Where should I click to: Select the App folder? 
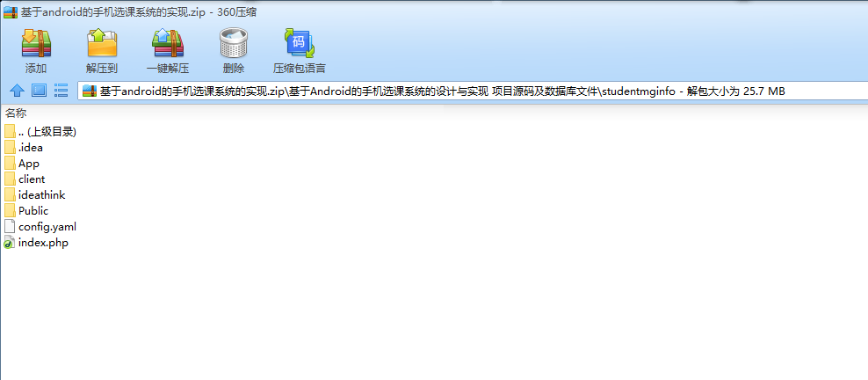22,164
